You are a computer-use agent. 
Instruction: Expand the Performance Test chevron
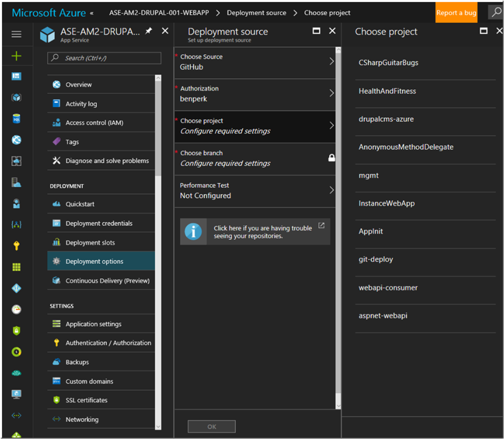pyautogui.click(x=332, y=190)
